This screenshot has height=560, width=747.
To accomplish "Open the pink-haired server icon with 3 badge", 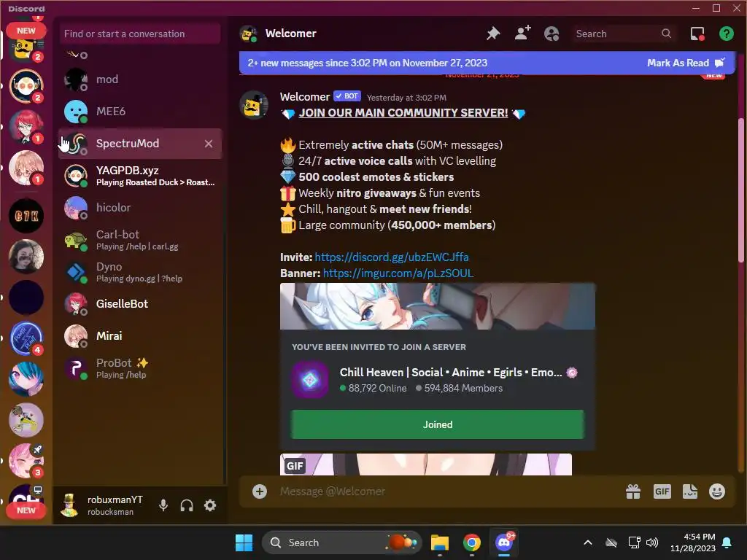I will click(x=26, y=462).
